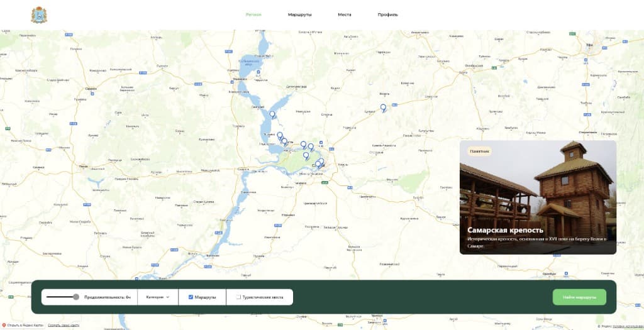Open the Маршруты navigation tab
644x330 pixels.
[299, 15]
